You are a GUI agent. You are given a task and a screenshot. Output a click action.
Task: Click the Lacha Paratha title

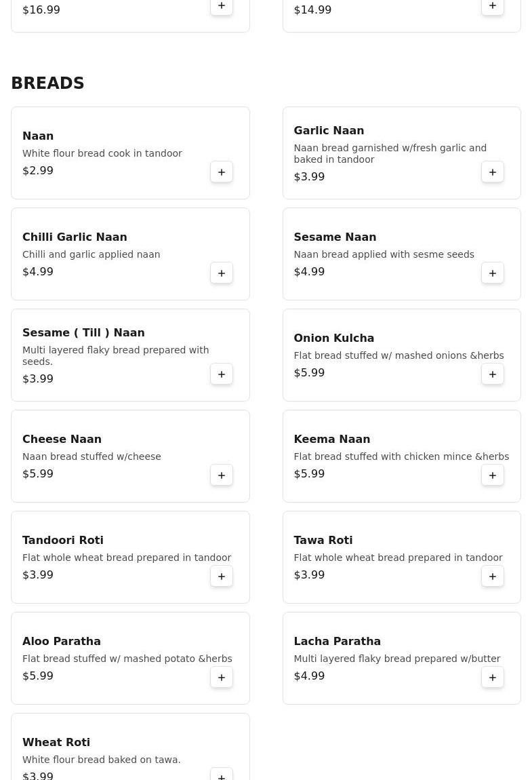(x=337, y=641)
